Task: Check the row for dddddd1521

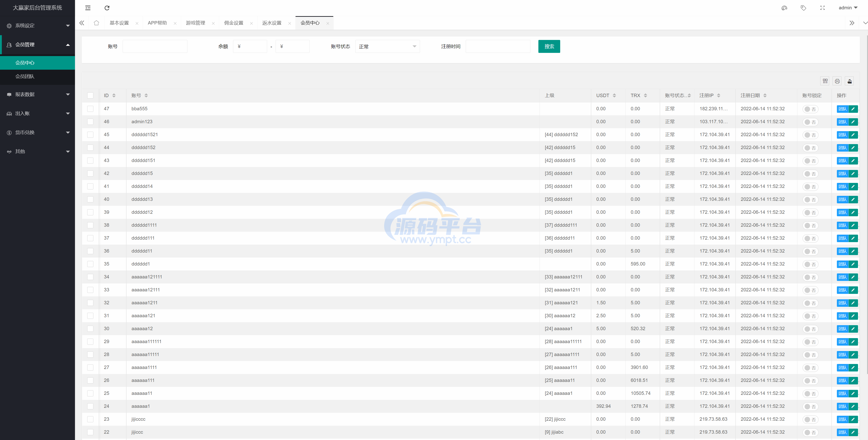Action: [90, 135]
